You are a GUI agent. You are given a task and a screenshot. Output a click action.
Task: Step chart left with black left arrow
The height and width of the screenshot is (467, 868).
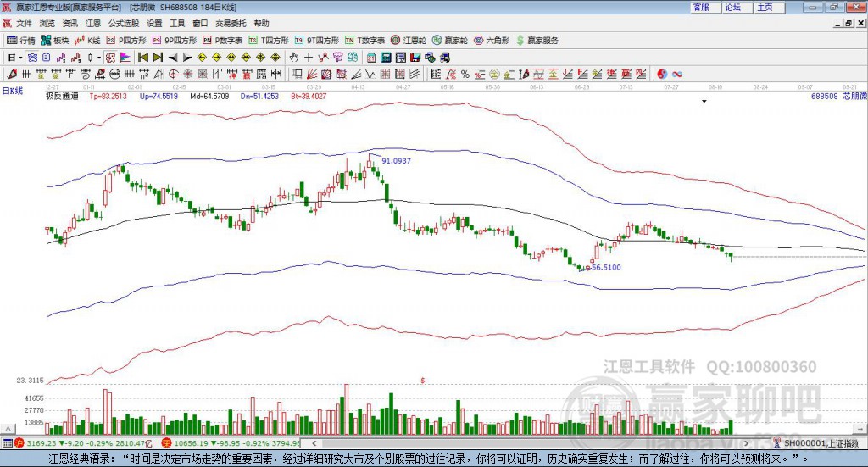tap(173, 58)
